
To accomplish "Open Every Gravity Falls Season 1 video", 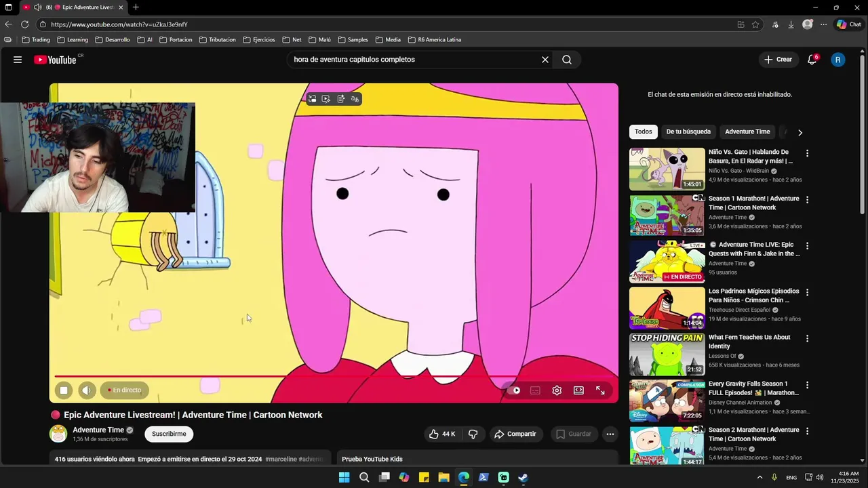I will [753, 388].
